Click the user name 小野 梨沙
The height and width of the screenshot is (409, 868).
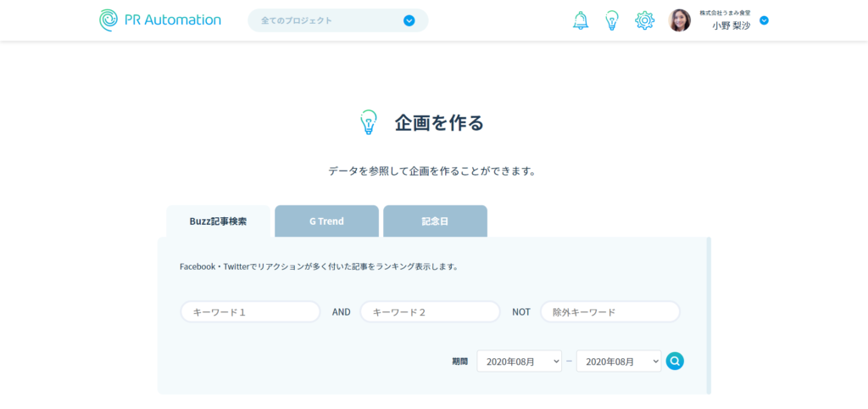(x=731, y=26)
